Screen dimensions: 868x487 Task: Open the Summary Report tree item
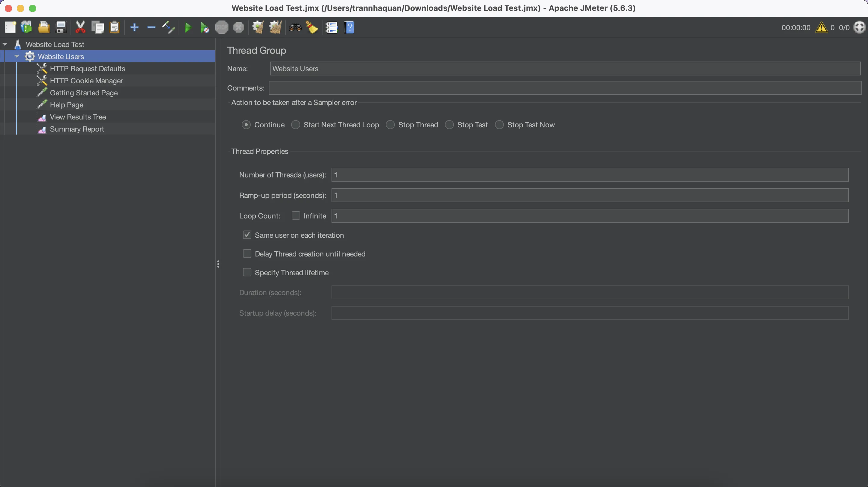[x=77, y=129]
